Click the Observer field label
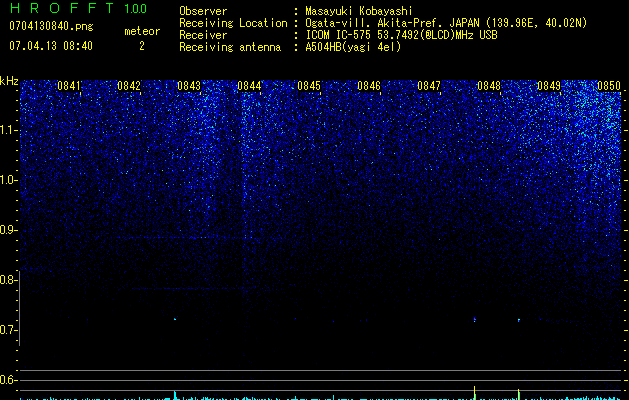Screen dimensions: 629x400 (203, 11)
